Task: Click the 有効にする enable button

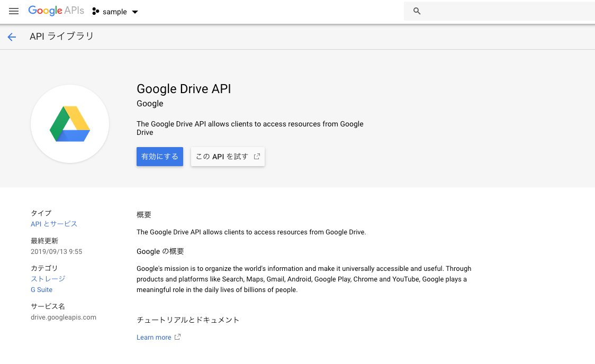Action: pyautogui.click(x=160, y=157)
